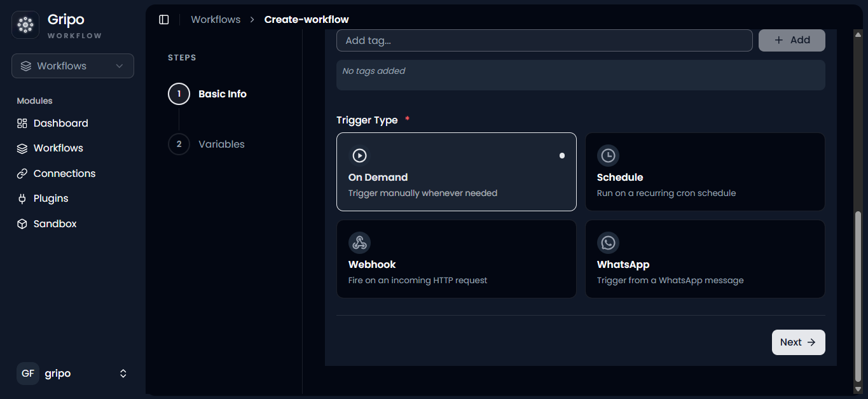Click the Plugins plug icon

(x=22, y=199)
